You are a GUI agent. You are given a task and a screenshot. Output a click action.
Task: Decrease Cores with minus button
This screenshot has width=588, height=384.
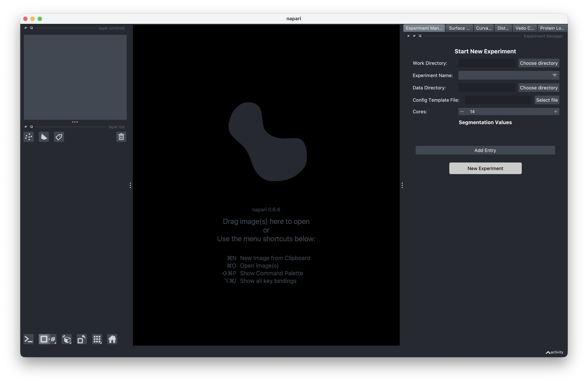tap(462, 112)
